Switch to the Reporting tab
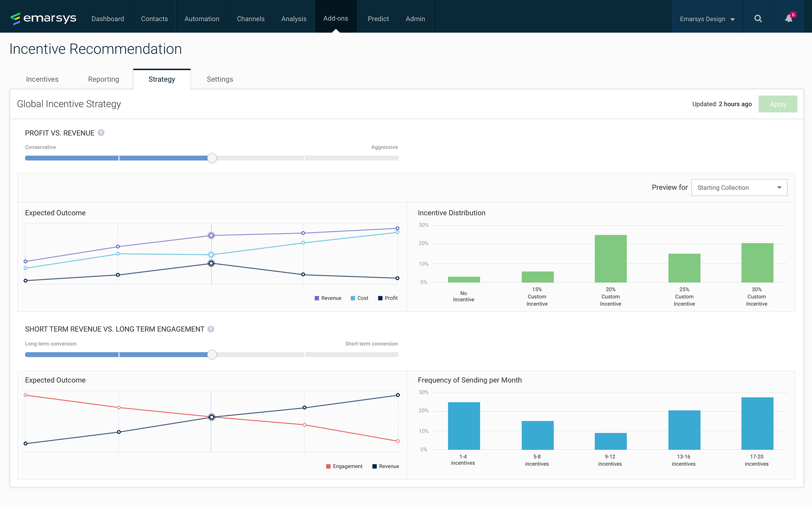This screenshot has height=507, width=812. tap(103, 79)
